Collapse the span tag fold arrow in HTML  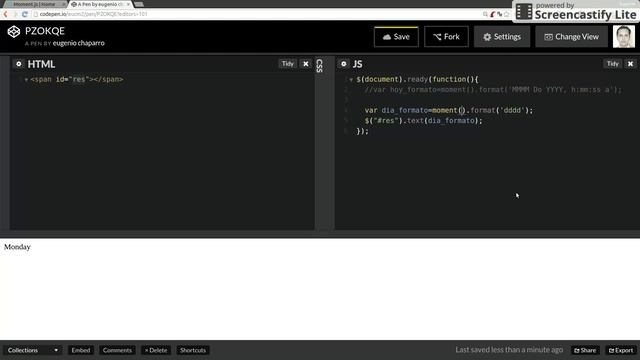click(x=26, y=80)
